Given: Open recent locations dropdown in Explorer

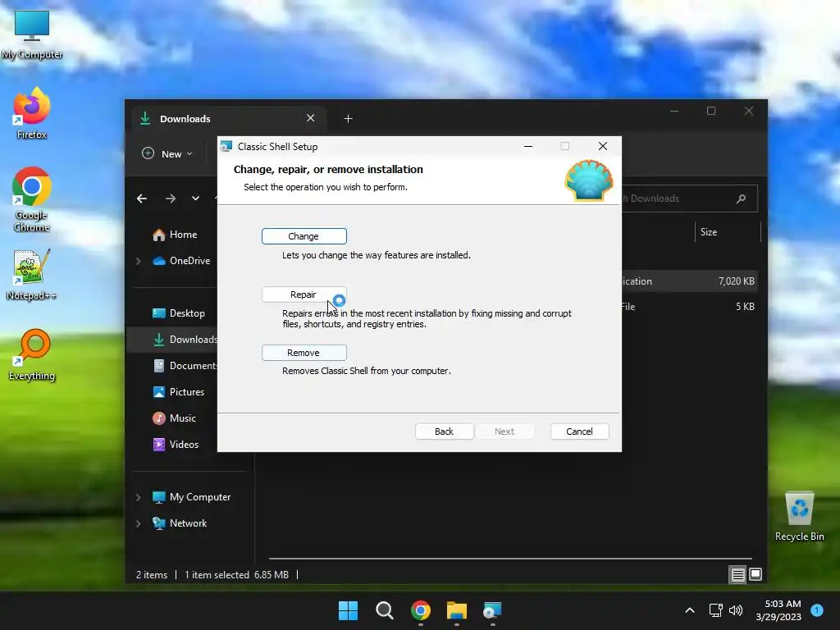Looking at the screenshot, I should click(195, 199).
